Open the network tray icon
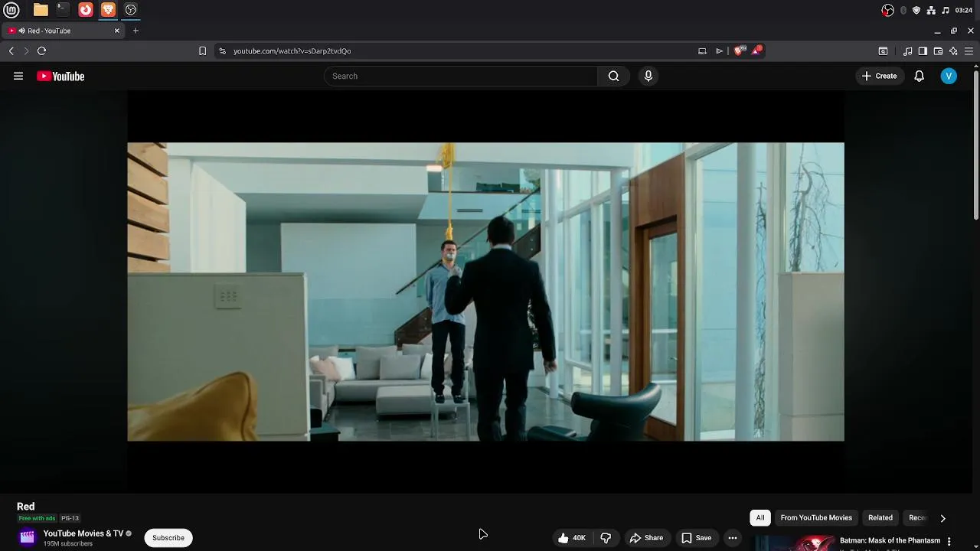Image resolution: width=980 pixels, height=551 pixels. tap(931, 10)
